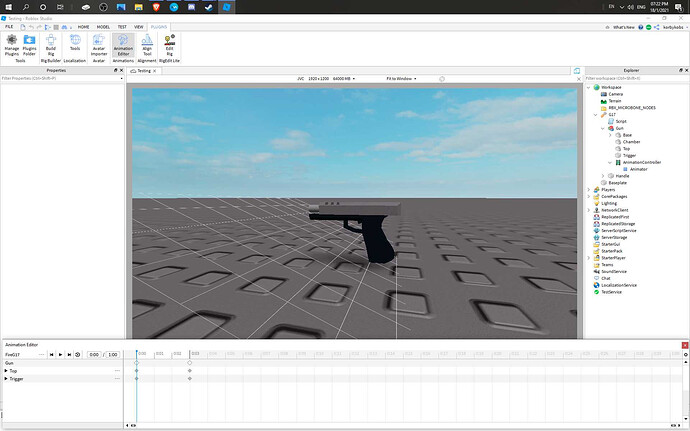The height and width of the screenshot is (431, 690).
Task: Click the Undo arrow in quick access toolbar
Action: tap(31, 27)
